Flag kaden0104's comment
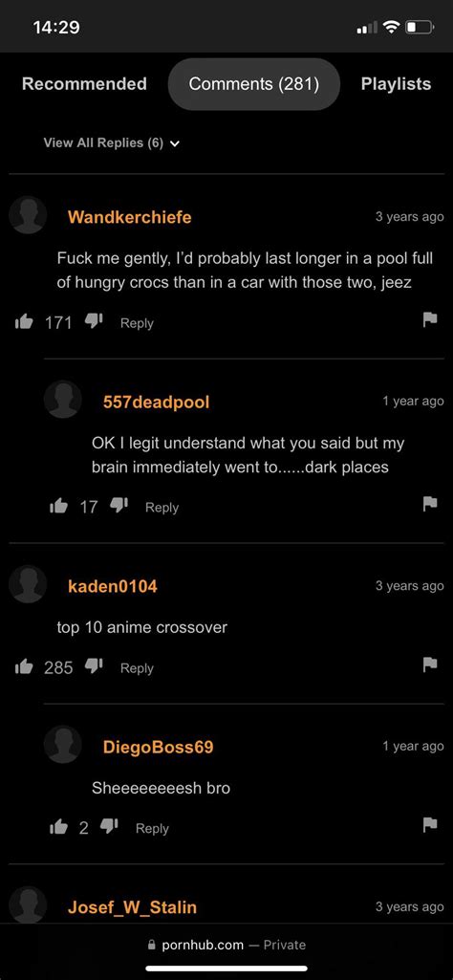The image size is (453, 980). click(429, 664)
